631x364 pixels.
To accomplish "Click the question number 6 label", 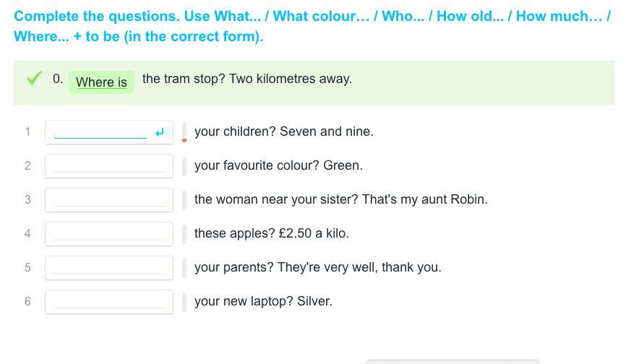I will 27,301.
